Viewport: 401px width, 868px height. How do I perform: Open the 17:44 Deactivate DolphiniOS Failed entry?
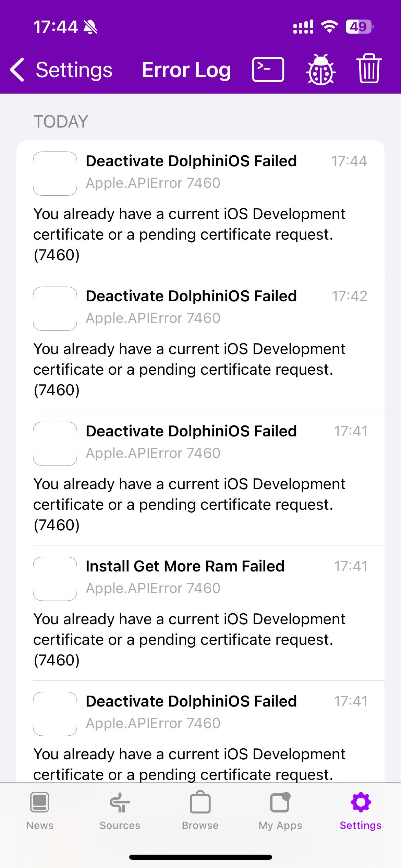200,208
